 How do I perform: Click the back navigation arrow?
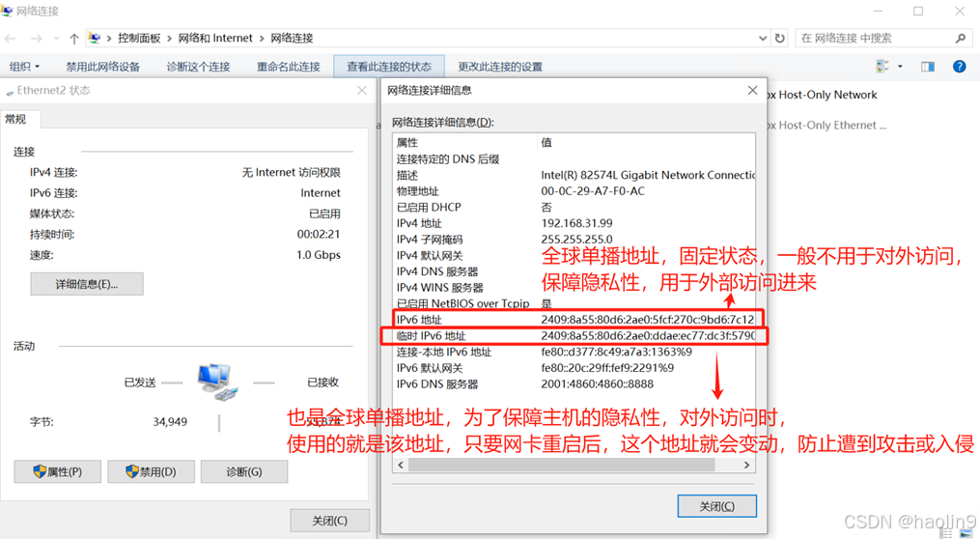pyautogui.click(x=10, y=39)
